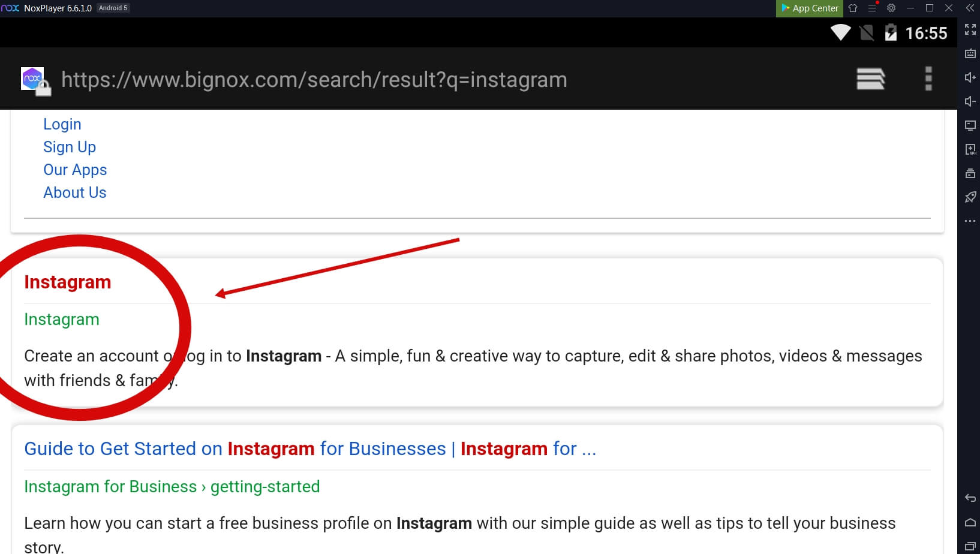Open Android recent apps icon
The height and width of the screenshot is (554, 980).
pyautogui.click(x=970, y=546)
